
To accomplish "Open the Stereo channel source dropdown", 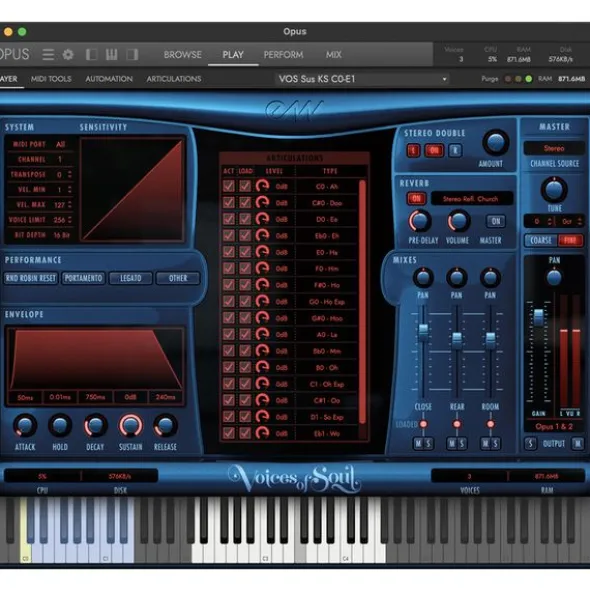I will pyautogui.click(x=554, y=148).
